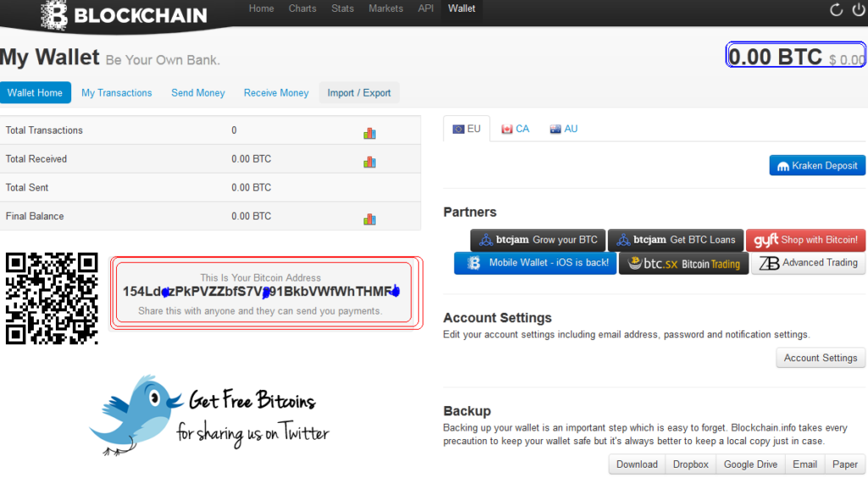The width and height of the screenshot is (868, 478).
Task: Open Charts in top navigation
Action: pos(302,8)
